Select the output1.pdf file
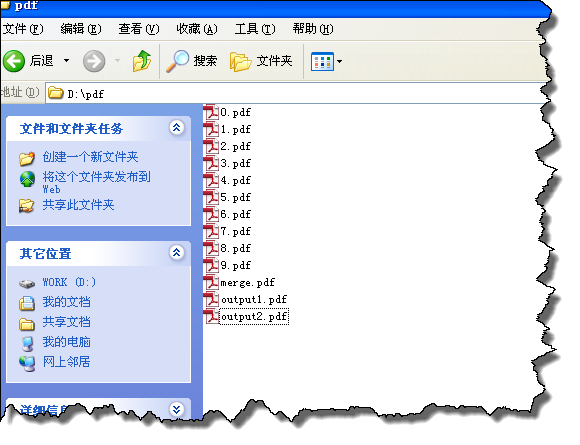This screenshot has height=445, width=580. point(246,300)
